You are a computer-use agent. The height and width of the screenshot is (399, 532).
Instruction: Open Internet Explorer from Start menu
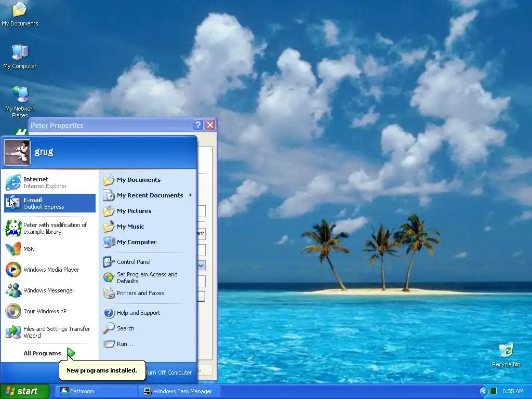[x=50, y=182]
